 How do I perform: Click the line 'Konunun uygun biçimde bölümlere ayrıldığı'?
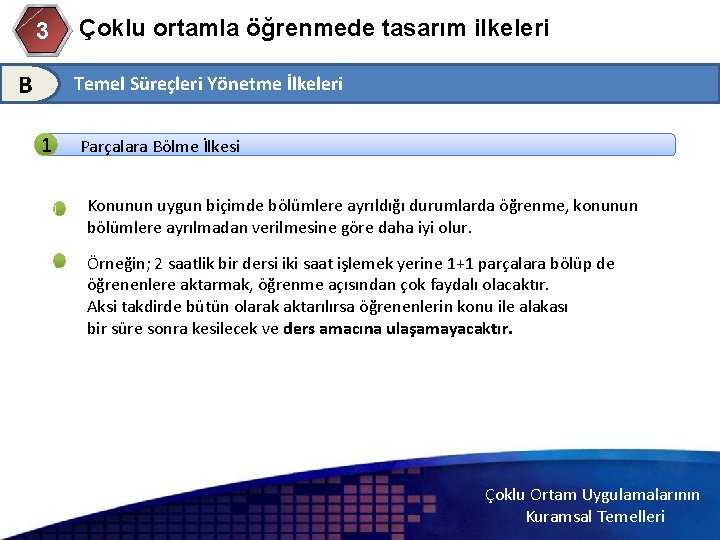[362, 206]
